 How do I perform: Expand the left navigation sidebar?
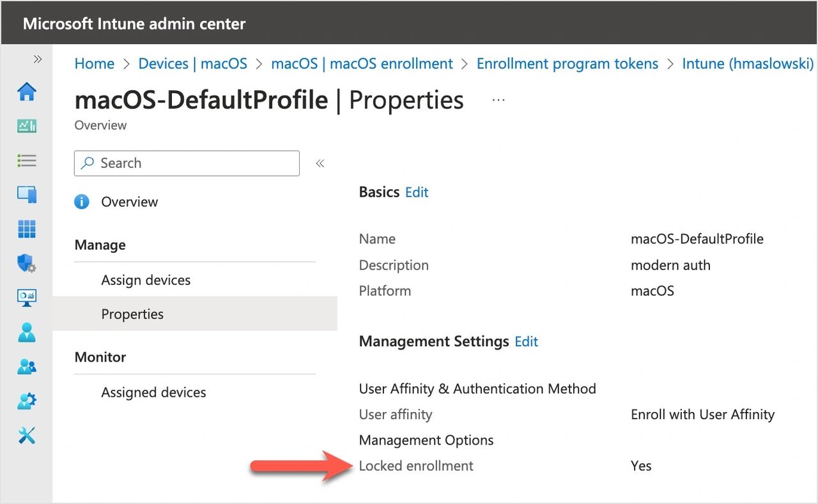[x=38, y=59]
